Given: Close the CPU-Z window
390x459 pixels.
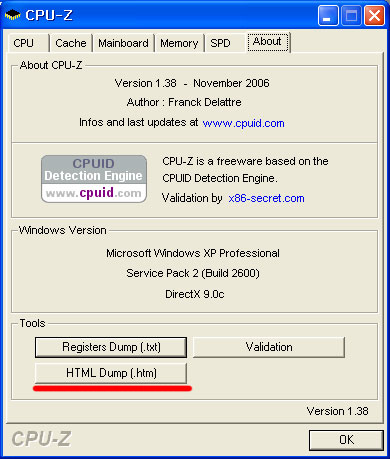Looking at the screenshot, I should click(x=374, y=16).
